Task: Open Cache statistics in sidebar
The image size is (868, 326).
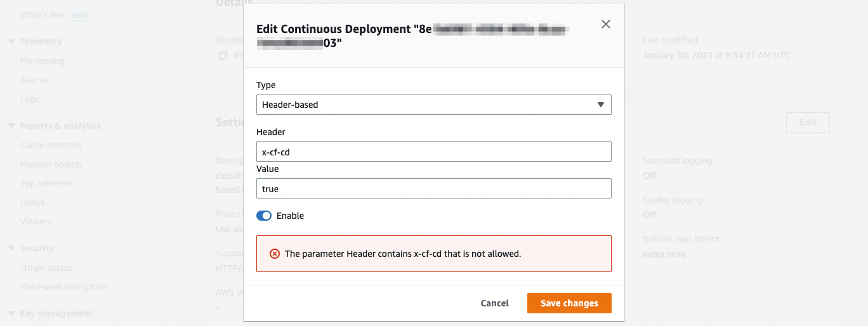Action: [x=51, y=145]
